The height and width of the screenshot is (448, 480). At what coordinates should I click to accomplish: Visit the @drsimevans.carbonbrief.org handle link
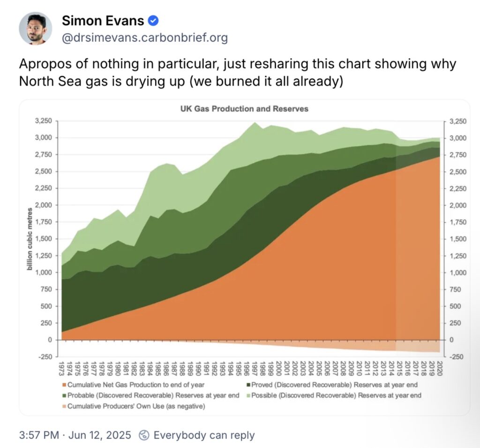pyautogui.click(x=145, y=38)
